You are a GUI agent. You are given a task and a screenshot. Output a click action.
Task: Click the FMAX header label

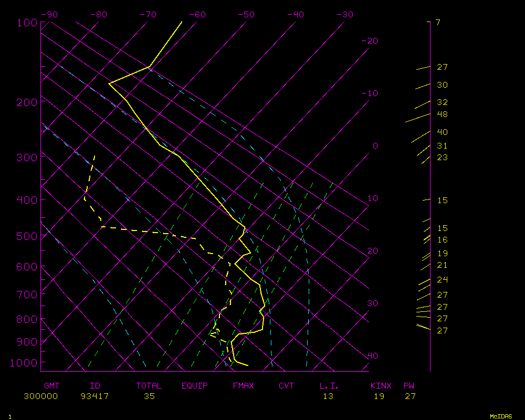click(x=243, y=386)
